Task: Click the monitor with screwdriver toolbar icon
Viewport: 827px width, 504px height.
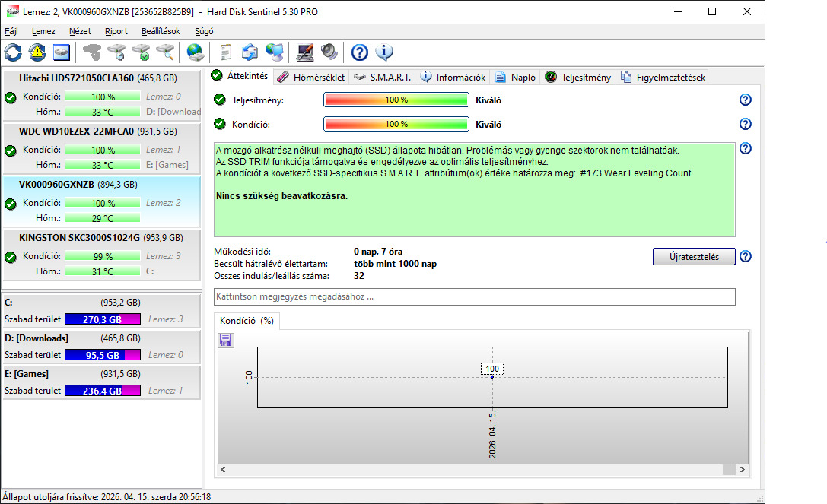Action: pyautogui.click(x=305, y=52)
